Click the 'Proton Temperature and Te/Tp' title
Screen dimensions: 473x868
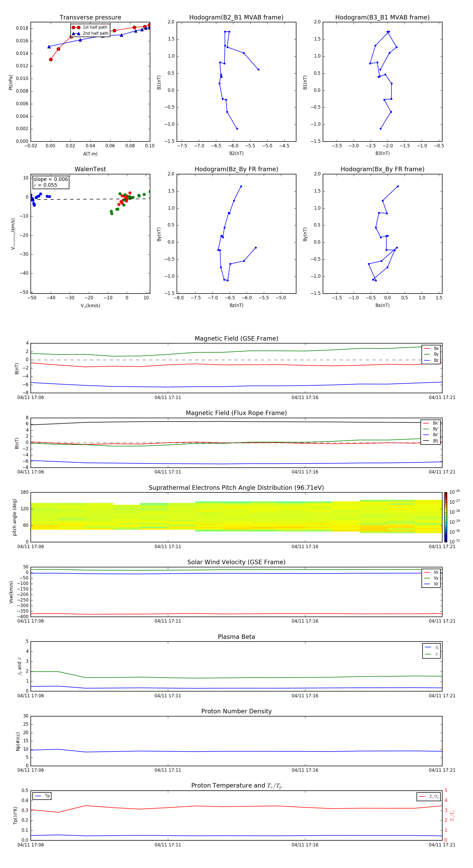[x=236, y=786]
